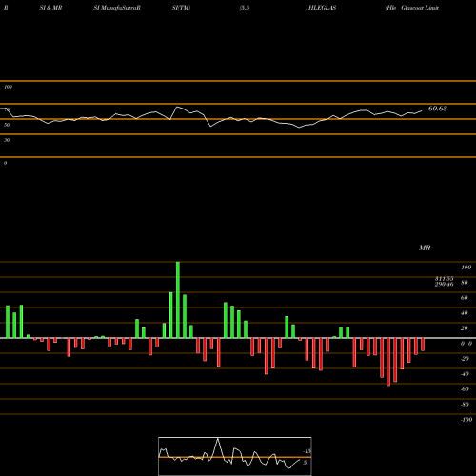Click the "Hle Glascoat Limit" company name
Viewport: 476px width, 476px height.
(x=412, y=8)
